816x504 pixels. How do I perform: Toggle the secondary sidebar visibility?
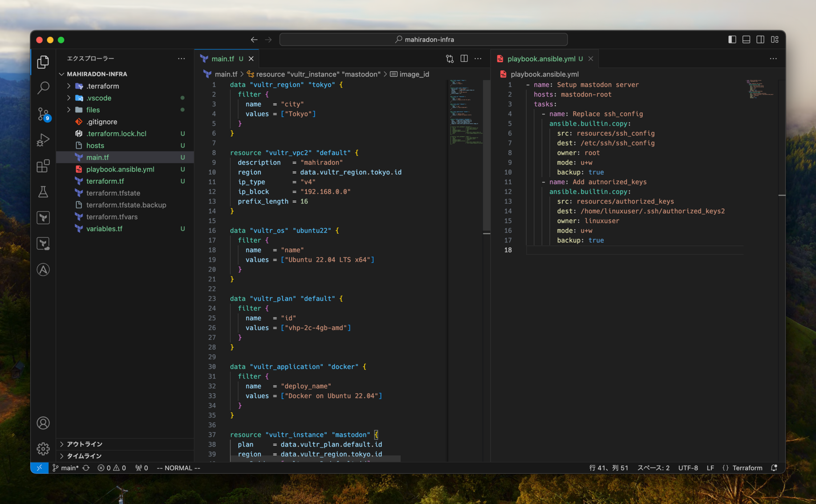760,40
